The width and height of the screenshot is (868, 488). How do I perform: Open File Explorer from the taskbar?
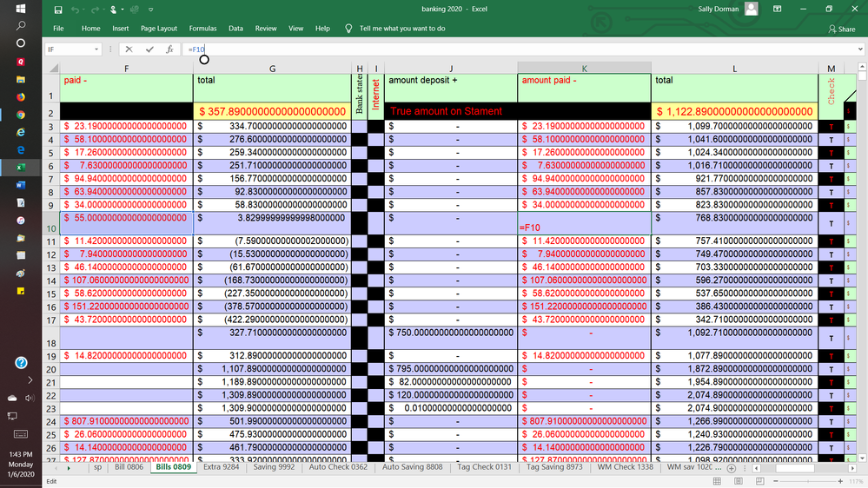[21, 79]
